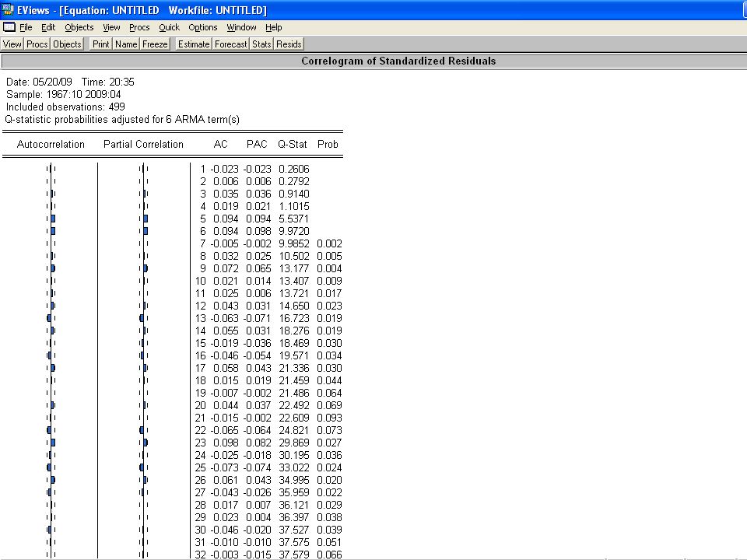This screenshot has height=560, width=747.
Task: Click Prob value 0.017 in lag 11
Action: [x=329, y=293]
